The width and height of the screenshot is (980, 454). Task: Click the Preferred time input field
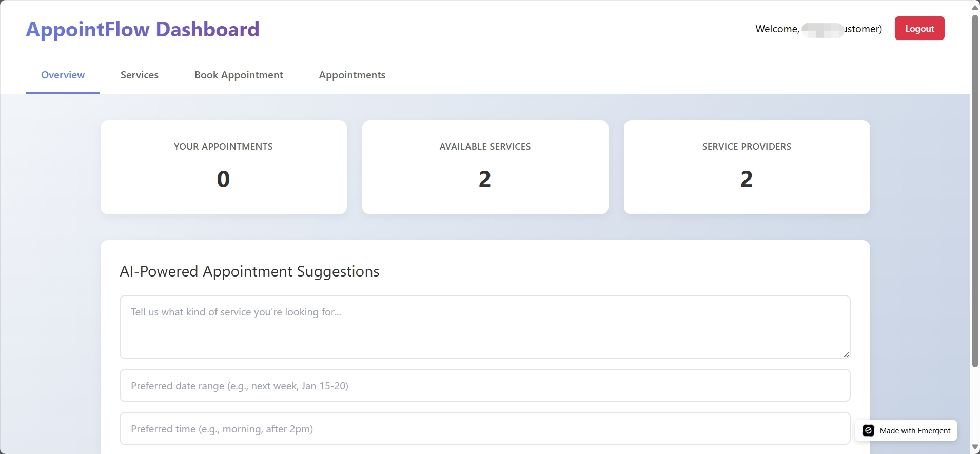485,428
